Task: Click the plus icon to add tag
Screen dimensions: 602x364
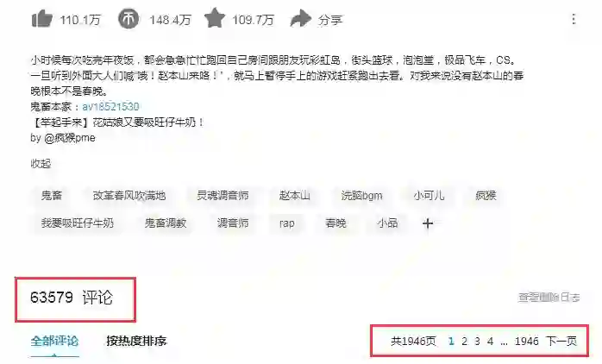Action: pyautogui.click(x=428, y=223)
